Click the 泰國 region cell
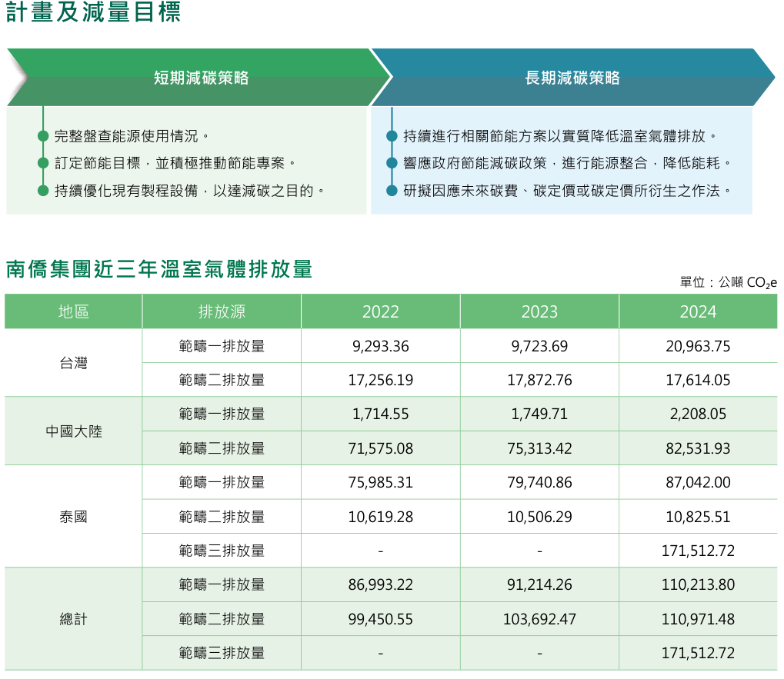Image resolution: width=784 pixels, height=679 pixels. point(74,517)
